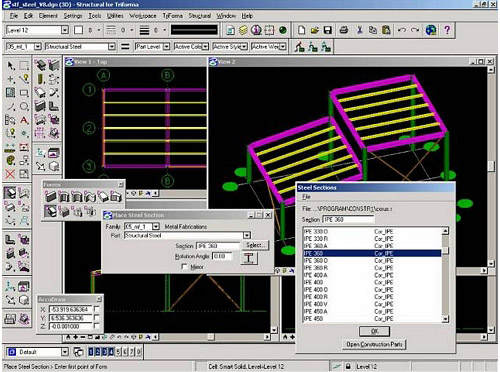Screen dimensions: 500x372
Task: Click the Cut scissors icon
Action: (x=359, y=30)
